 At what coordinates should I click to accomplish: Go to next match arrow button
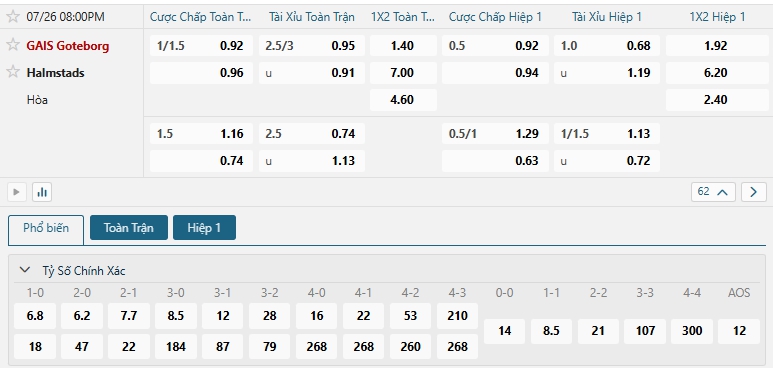click(754, 192)
